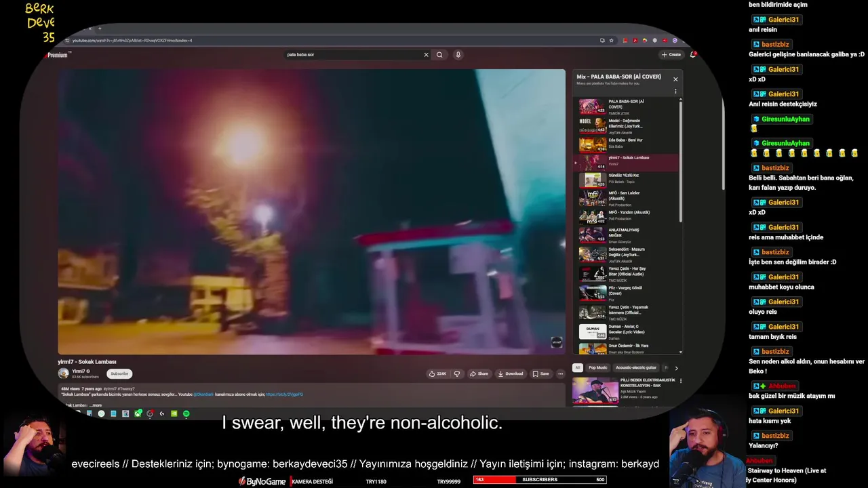Click the browser address bar URL

(x=132, y=41)
